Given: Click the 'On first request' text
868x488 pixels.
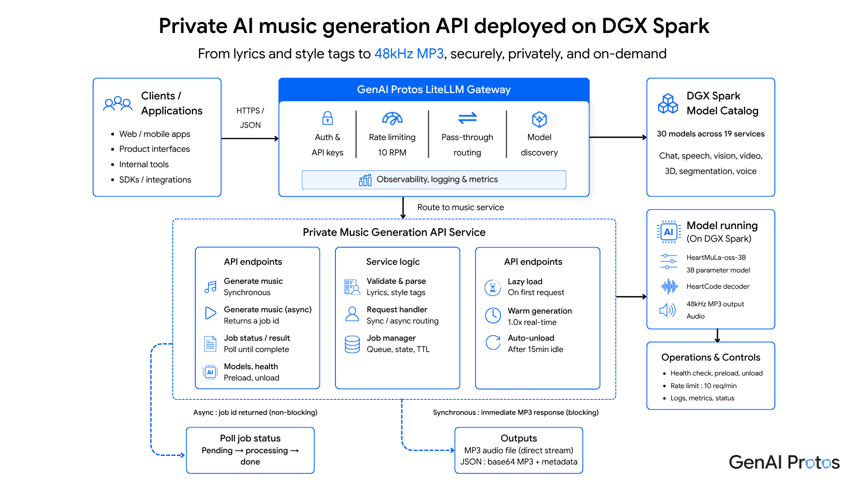Looking at the screenshot, I should pyautogui.click(x=536, y=292).
